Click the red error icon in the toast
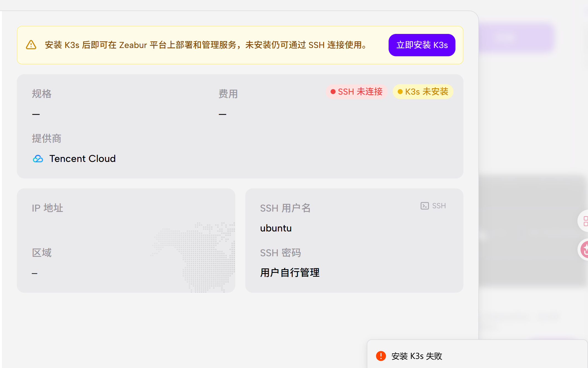The image size is (588, 368). pos(381,356)
